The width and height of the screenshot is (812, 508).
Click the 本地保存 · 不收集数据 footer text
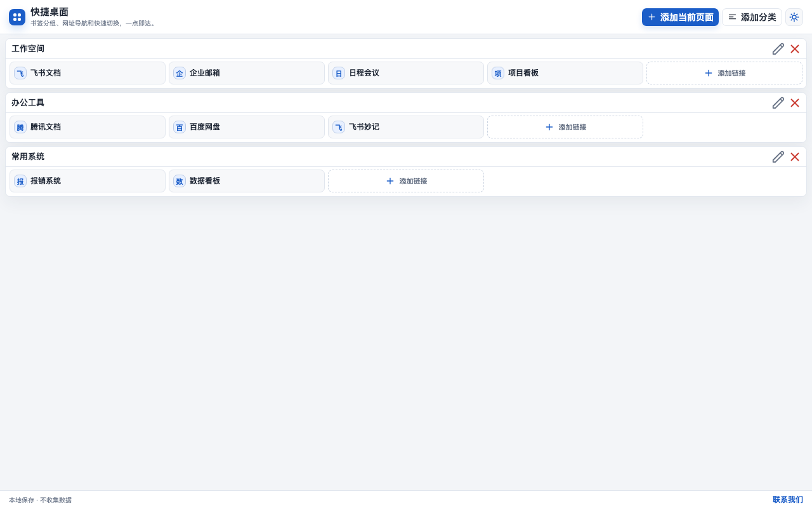40,500
